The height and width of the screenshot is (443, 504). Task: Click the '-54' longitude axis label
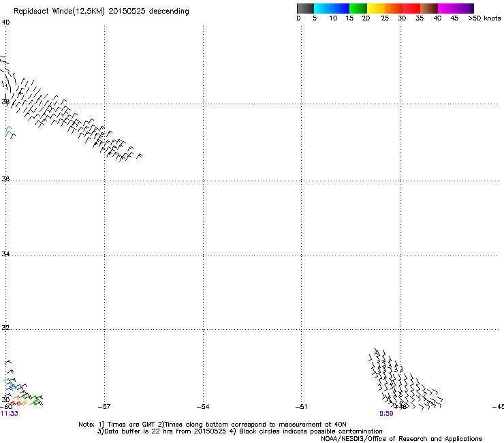(203, 407)
